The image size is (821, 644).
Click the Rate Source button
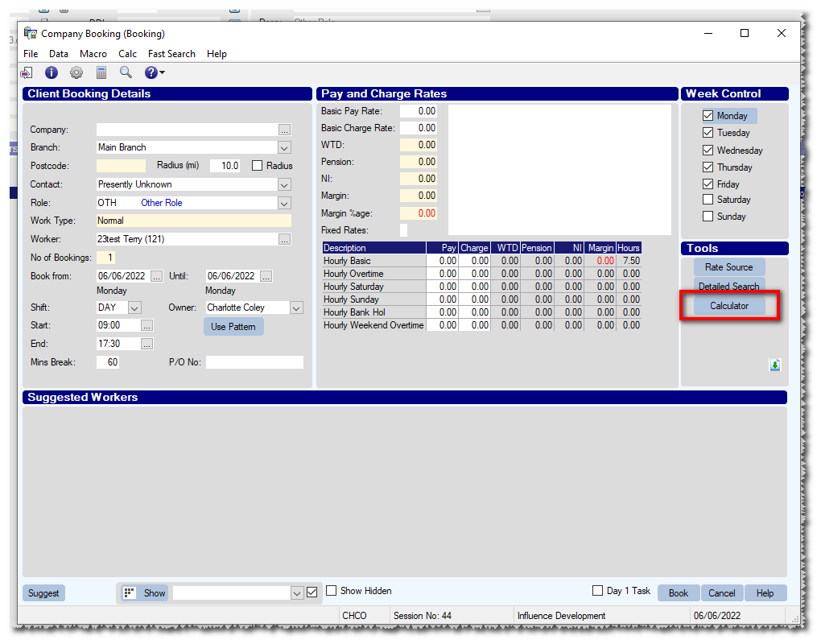pos(729,267)
